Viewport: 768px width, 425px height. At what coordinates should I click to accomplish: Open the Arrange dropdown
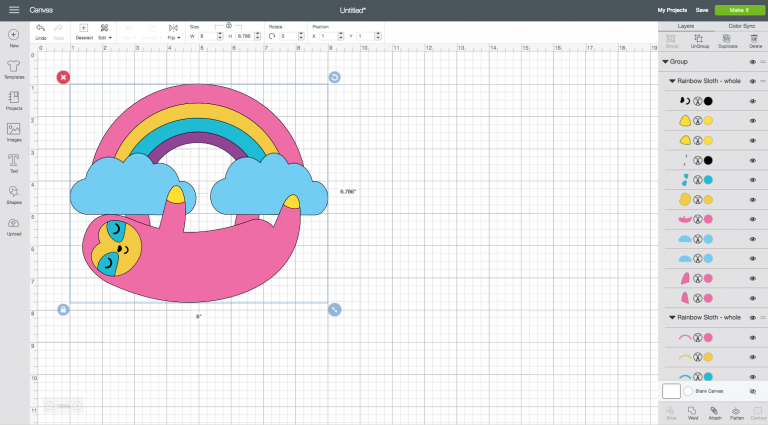(x=150, y=32)
